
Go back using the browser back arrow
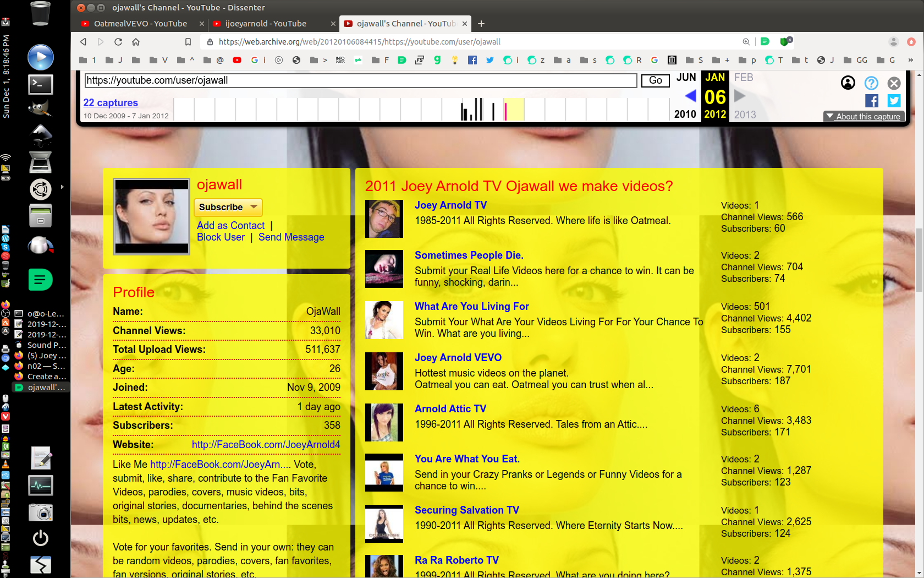click(83, 42)
